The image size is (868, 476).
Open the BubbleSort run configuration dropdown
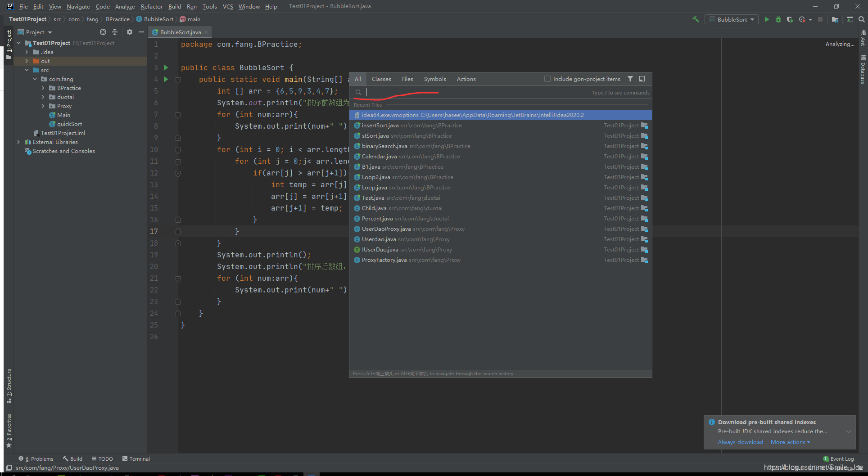click(732, 19)
